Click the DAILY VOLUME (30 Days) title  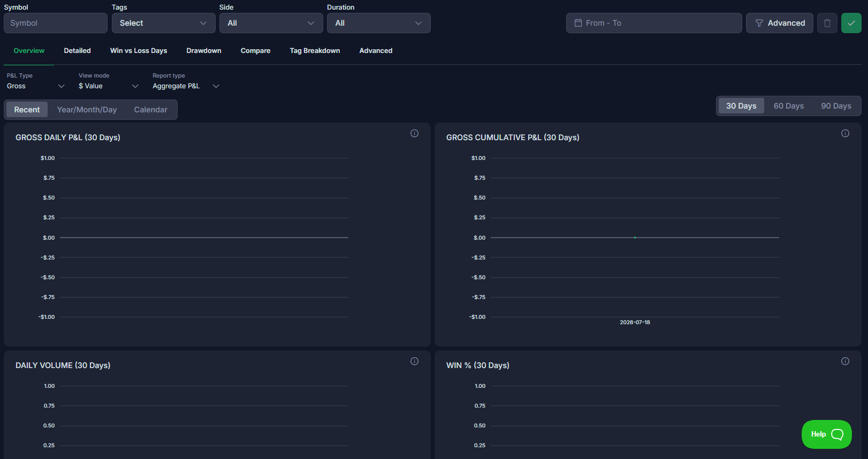click(63, 365)
